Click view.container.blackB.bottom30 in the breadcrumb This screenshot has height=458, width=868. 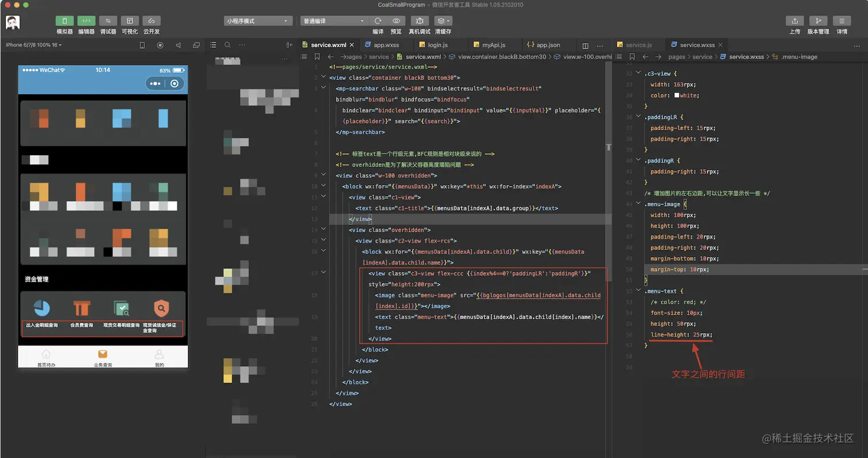pyautogui.click(x=501, y=57)
